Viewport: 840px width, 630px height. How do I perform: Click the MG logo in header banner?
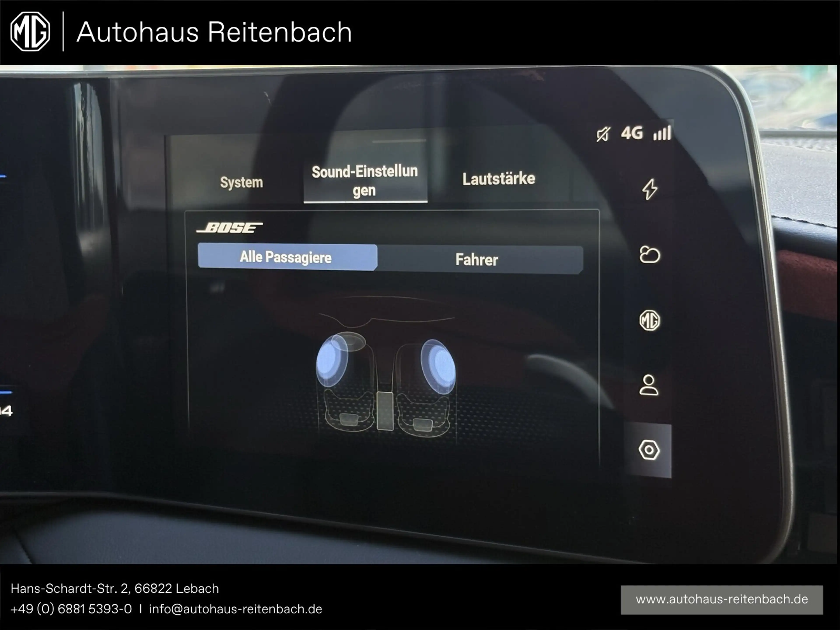point(30,31)
